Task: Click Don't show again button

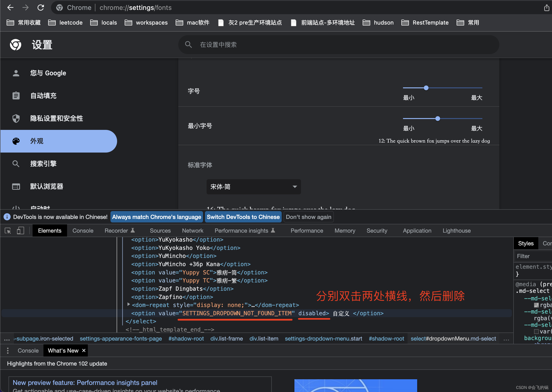Action: 308,217
